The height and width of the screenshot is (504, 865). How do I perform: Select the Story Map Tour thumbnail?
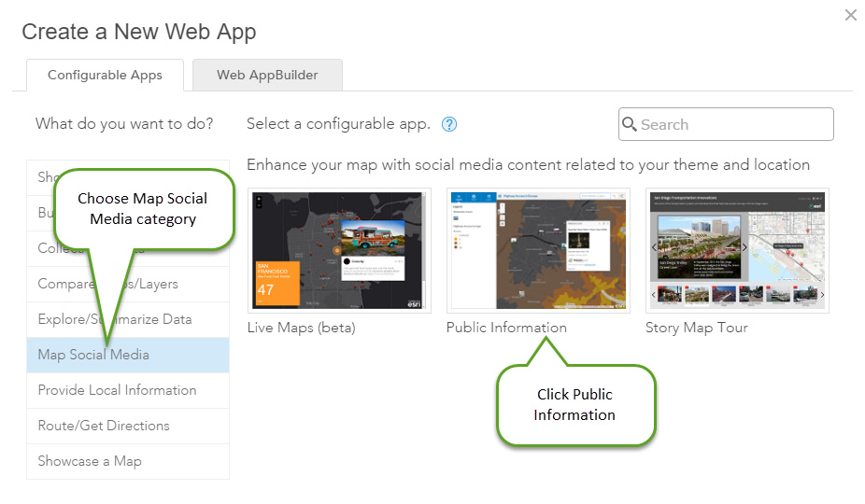[737, 249]
